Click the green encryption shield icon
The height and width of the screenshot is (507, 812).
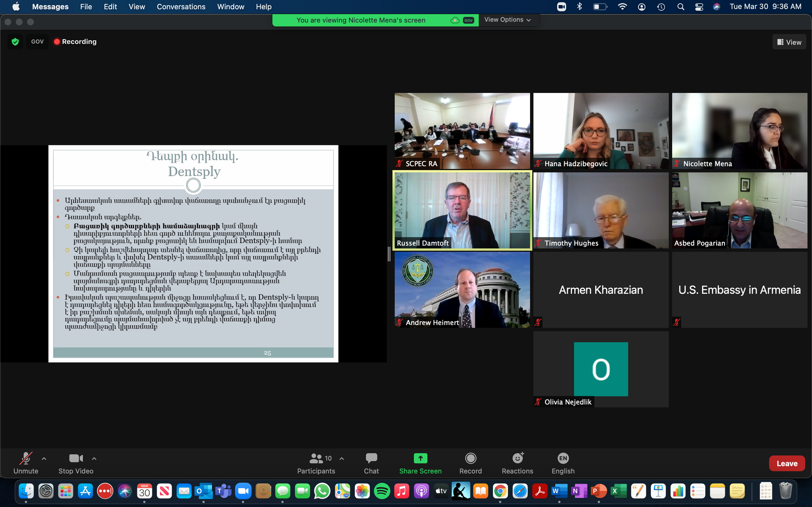(15, 42)
